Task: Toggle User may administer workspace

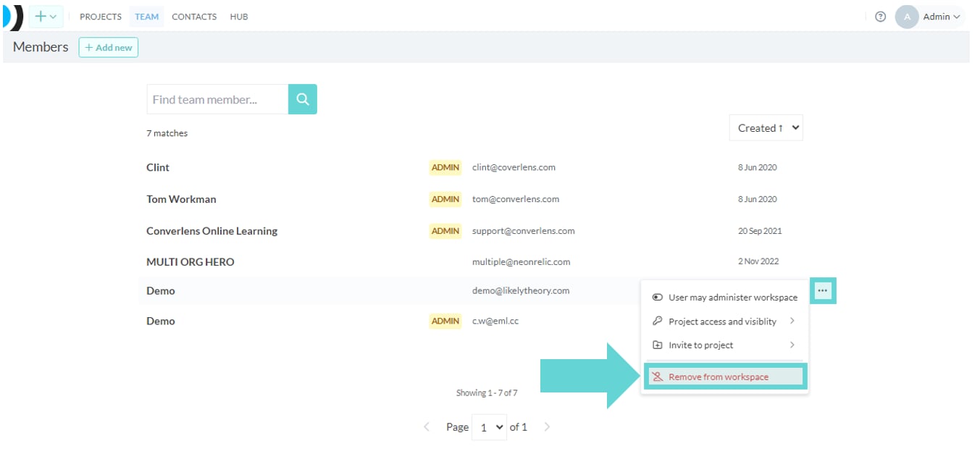Action: (725, 298)
